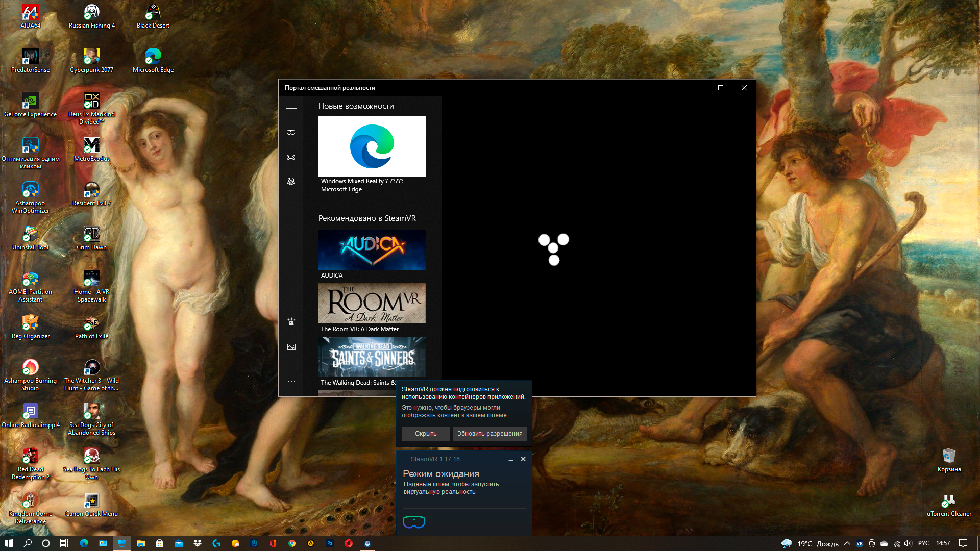Show hidden system tray icons chevron

point(847,543)
